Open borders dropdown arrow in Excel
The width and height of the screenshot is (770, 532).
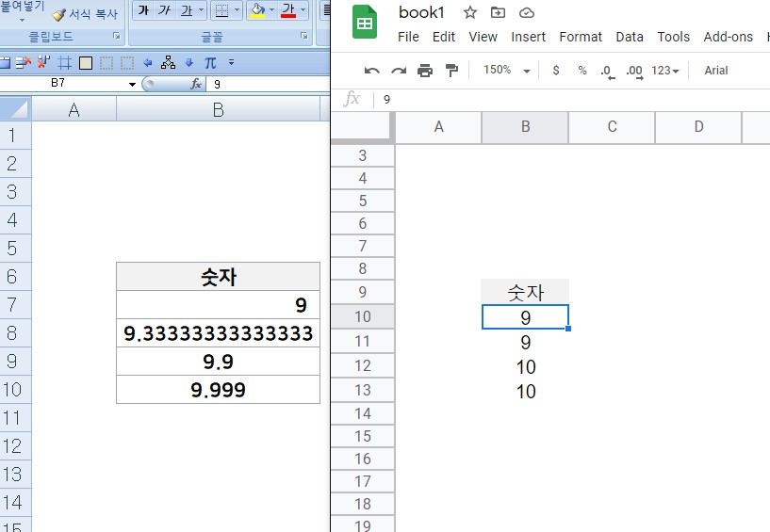[x=237, y=10]
